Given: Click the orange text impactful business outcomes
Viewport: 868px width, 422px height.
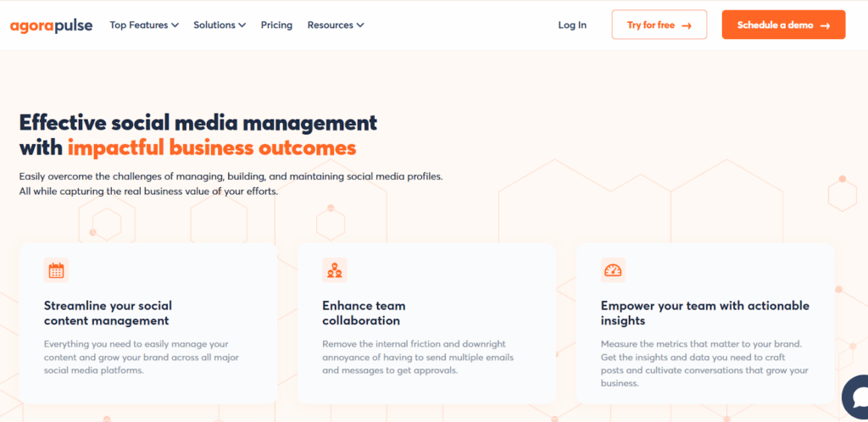Looking at the screenshot, I should 212,147.
